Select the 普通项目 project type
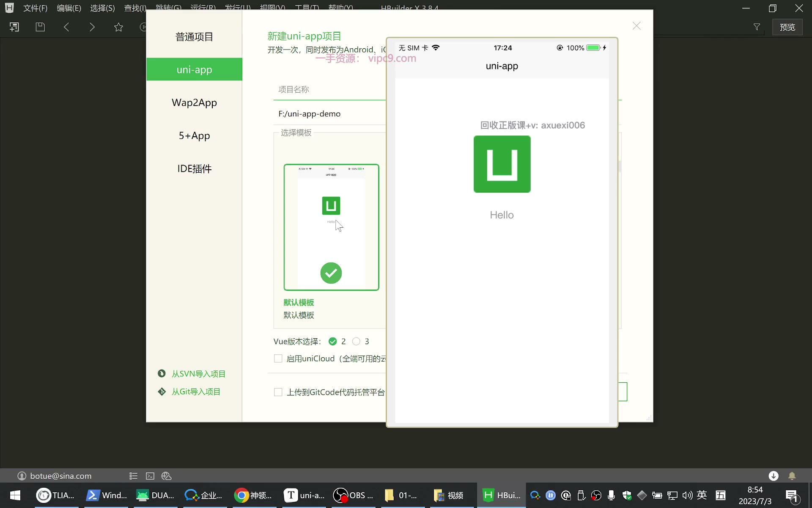 [194, 37]
